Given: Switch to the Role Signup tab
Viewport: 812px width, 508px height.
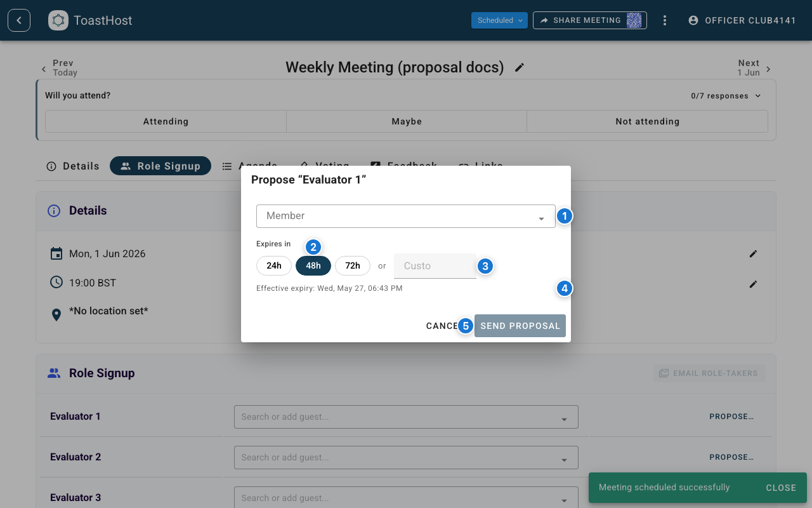Looking at the screenshot, I should [160, 166].
